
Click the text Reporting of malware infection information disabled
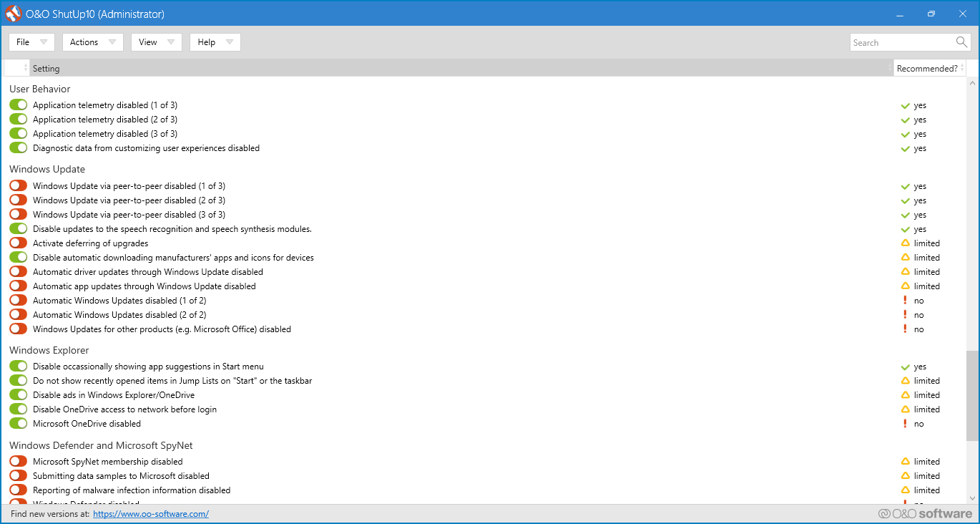pos(132,490)
